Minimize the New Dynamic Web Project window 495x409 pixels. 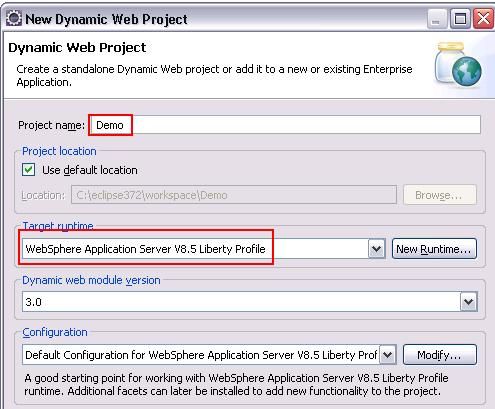click(436, 19)
